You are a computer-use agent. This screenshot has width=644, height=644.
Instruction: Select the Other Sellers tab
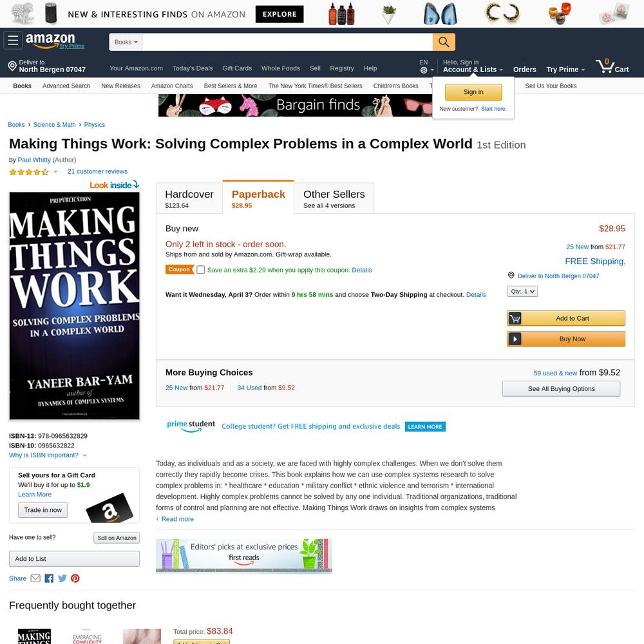point(334,198)
